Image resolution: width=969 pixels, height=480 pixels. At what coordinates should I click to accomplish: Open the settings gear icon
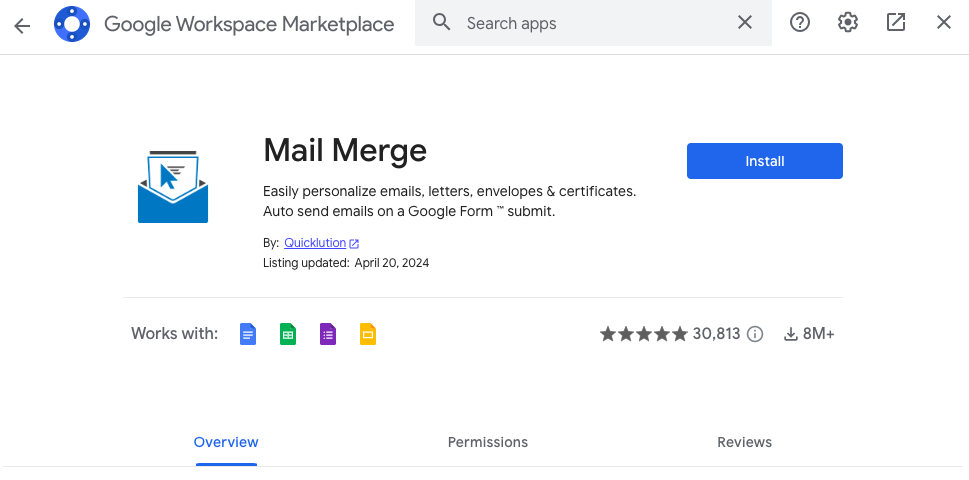tap(848, 23)
